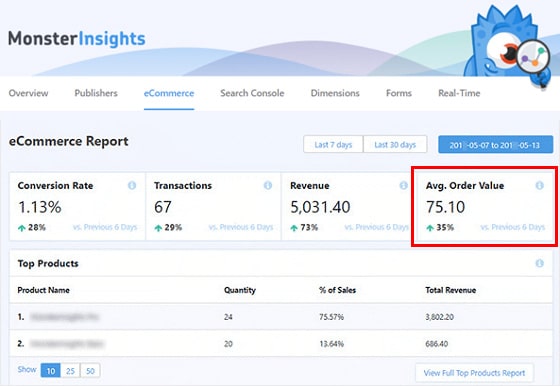
Task: Open the custom date range picker
Action: click(495, 145)
